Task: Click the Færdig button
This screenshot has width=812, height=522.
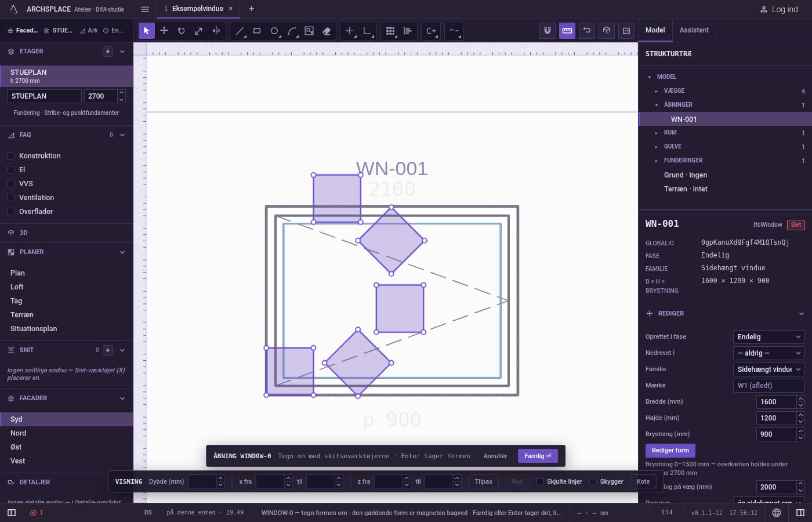Action: point(538,456)
